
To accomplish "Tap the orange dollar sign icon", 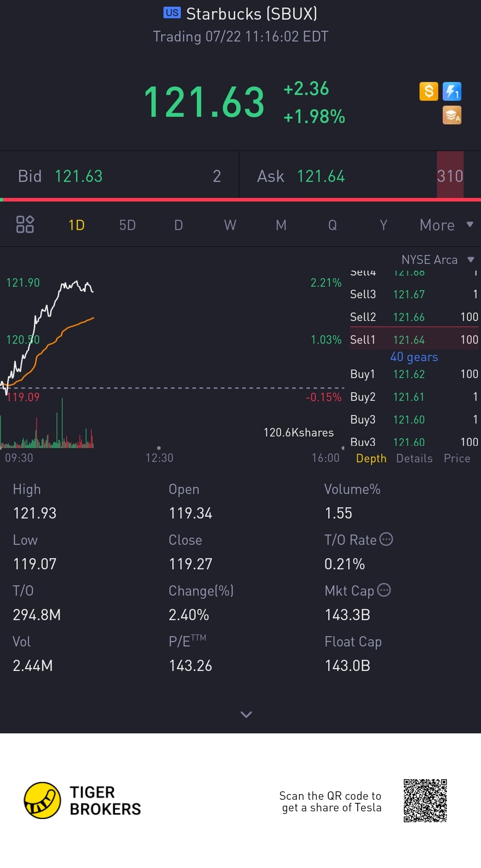I will (x=429, y=91).
